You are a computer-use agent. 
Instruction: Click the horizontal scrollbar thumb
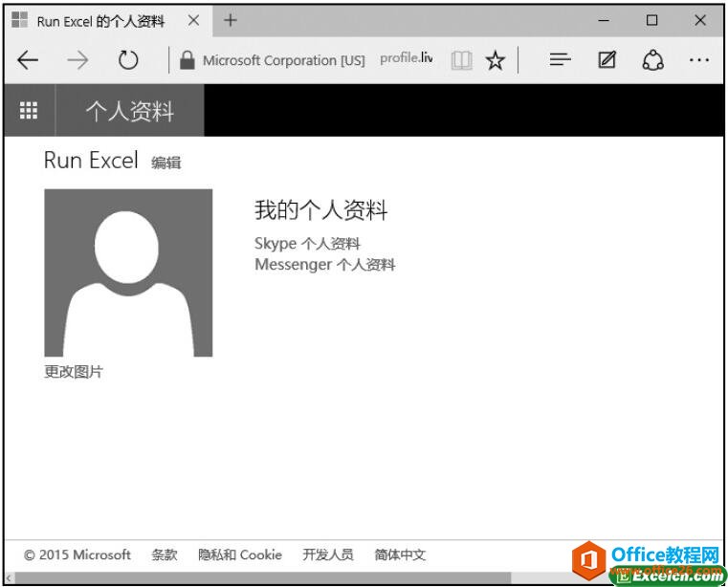coord(263,578)
